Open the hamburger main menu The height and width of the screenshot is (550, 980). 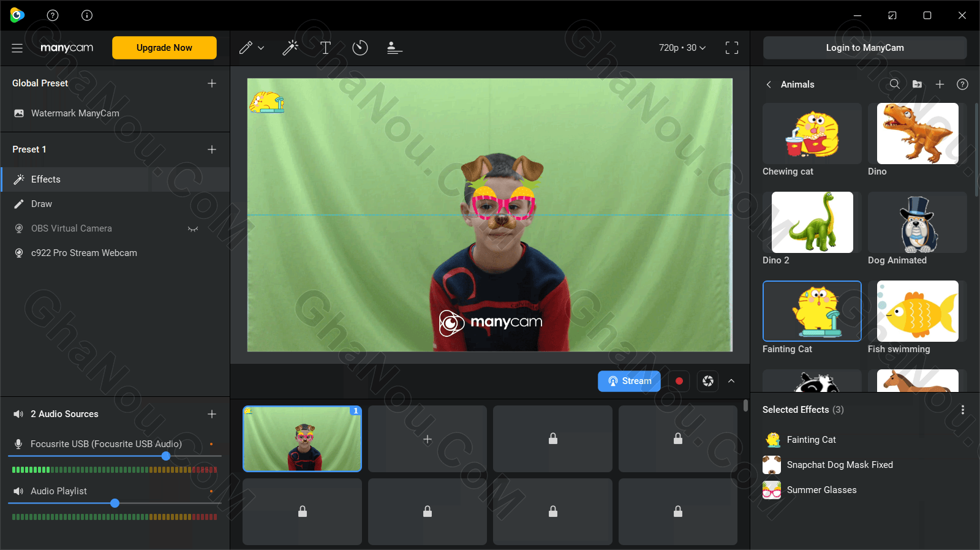(17, 48)
